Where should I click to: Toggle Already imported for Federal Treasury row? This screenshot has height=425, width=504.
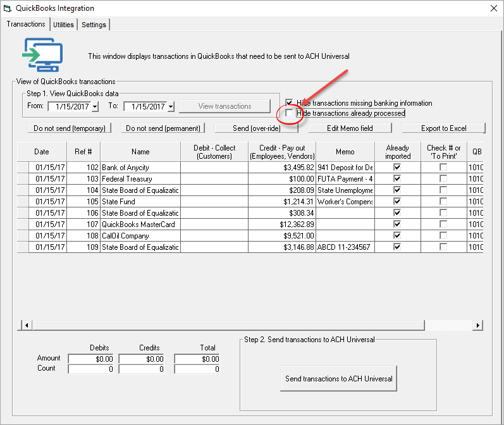(397, 178)
